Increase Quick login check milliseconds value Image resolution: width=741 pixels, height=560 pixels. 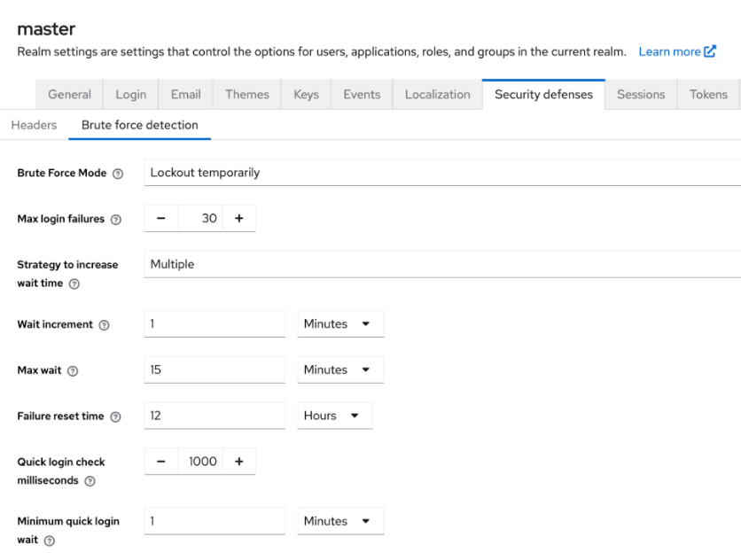click(x=239, y=461)
